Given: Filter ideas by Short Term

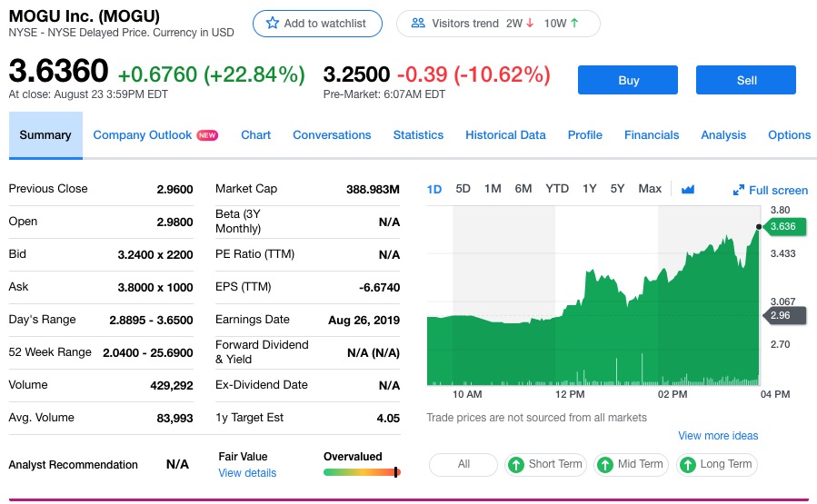Looking at the screenshot, I should pyautogui.click(x=545, y=464).
